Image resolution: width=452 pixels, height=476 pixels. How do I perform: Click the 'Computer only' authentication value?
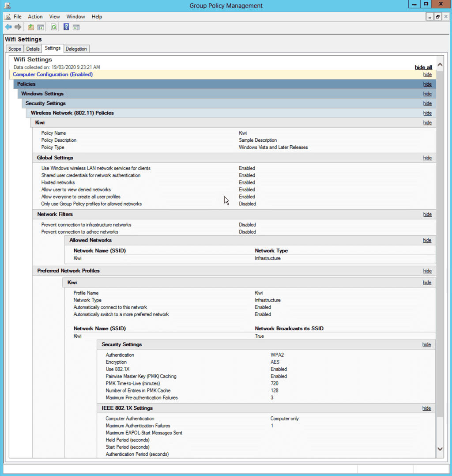pyautogui.click(x=284, y=419)
